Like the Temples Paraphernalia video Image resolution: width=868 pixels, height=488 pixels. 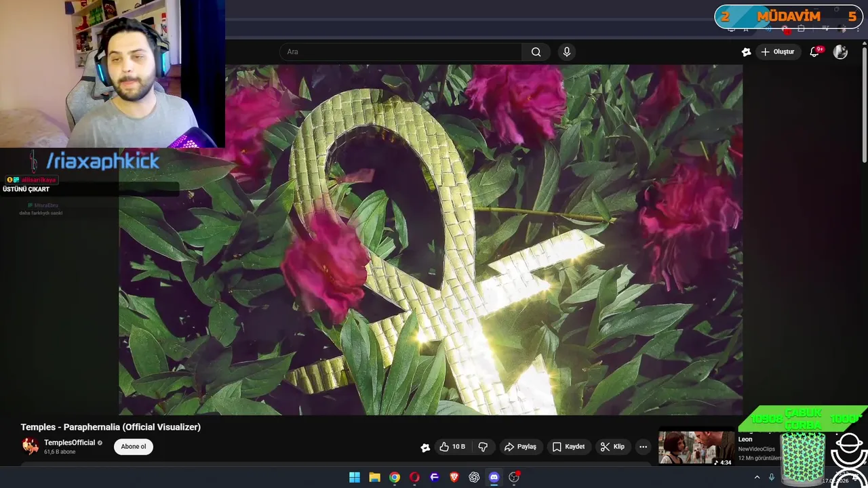point(452,447)
